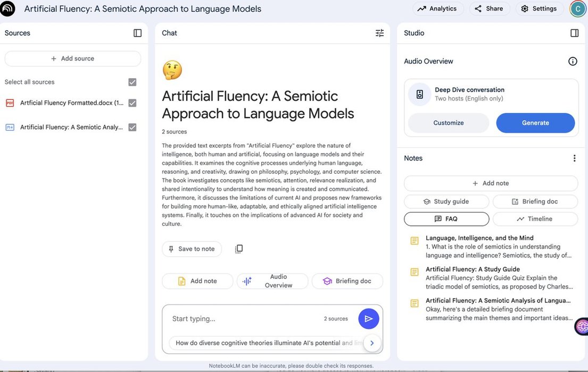
Task: Click the FAQ button in Notes
Action: pyautogui.click(x=446, y=219)
